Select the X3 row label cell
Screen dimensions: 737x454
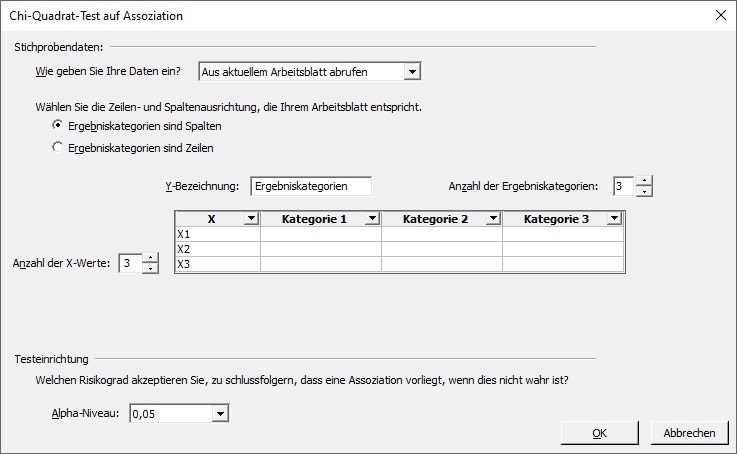218,264
